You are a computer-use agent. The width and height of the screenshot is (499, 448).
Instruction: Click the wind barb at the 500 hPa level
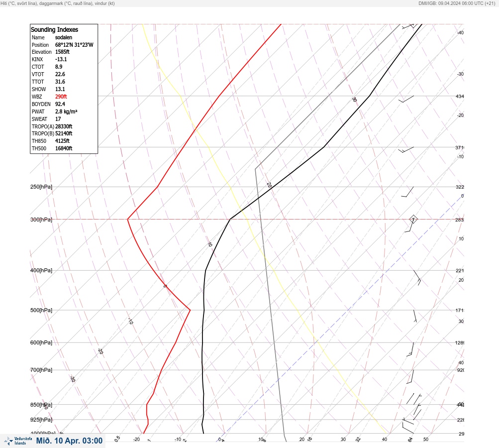coord(415,316)
